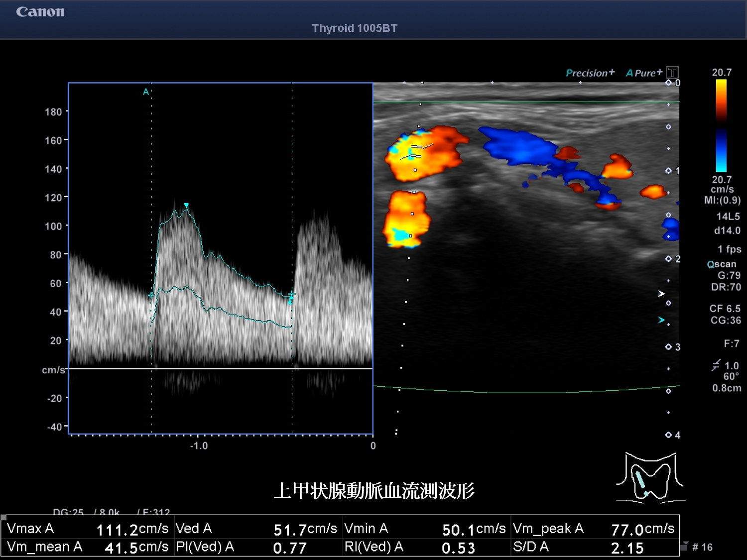Click the Japanese annotation text below waveform

(374, 491)
